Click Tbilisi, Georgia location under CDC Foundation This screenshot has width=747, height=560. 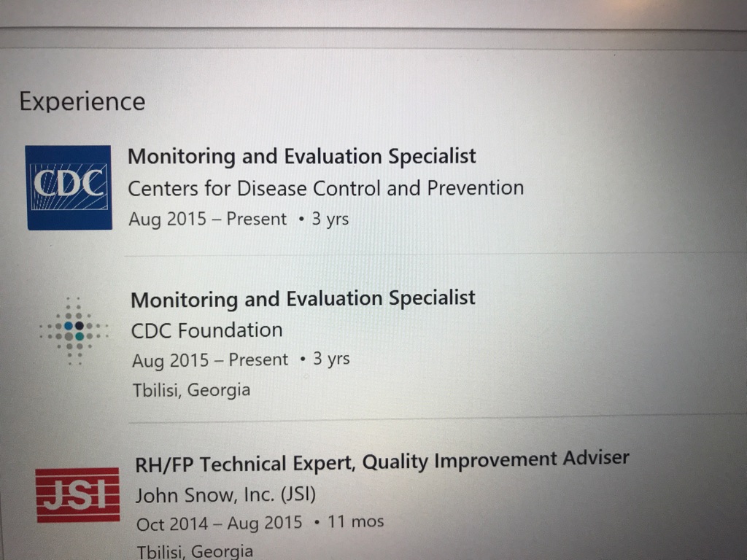(x=191, y=390)
